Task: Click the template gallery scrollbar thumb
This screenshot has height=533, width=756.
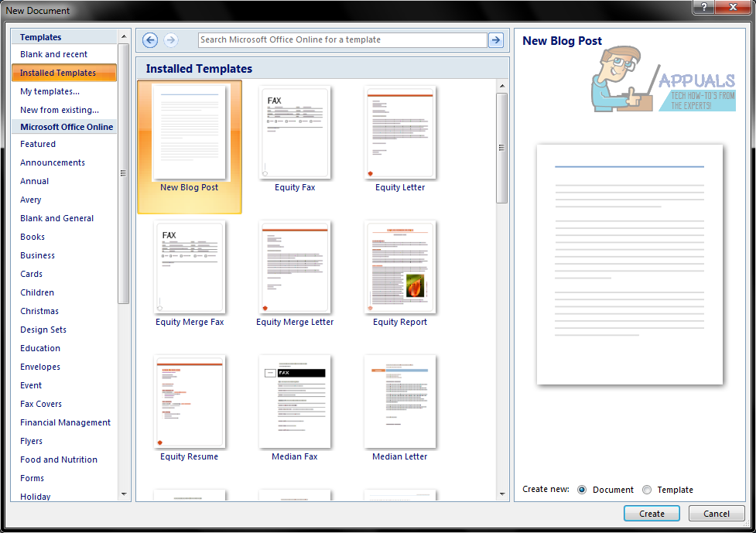Action: click(502, 148)
